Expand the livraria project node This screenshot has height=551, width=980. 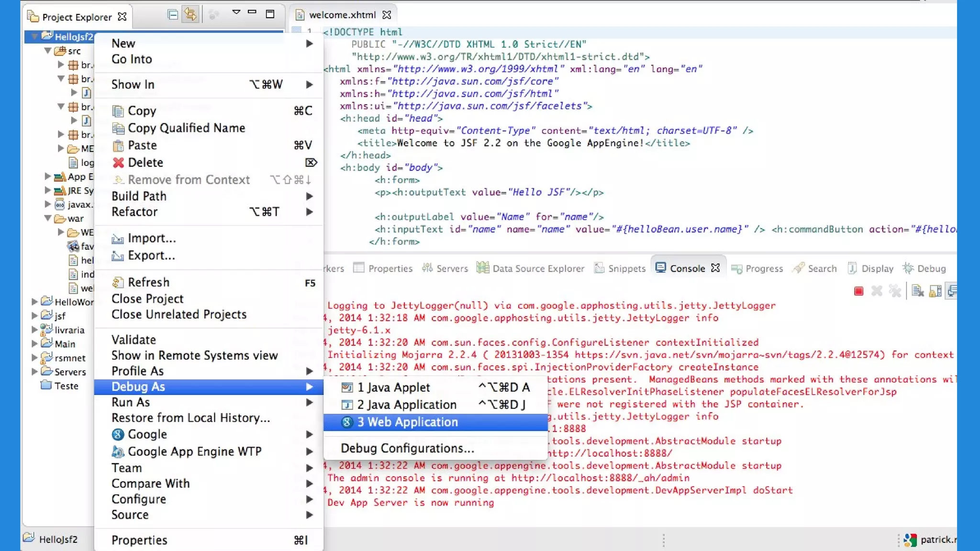(x=34, y=330)
